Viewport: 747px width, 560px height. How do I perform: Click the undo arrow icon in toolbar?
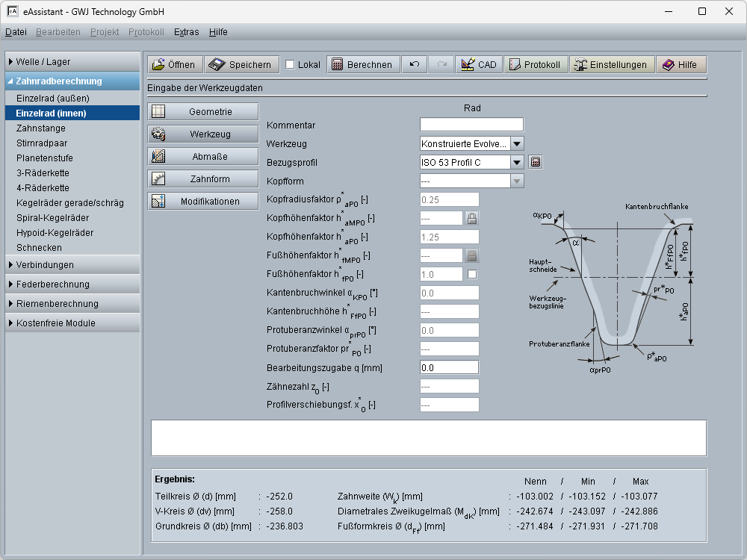click(415, 65)
